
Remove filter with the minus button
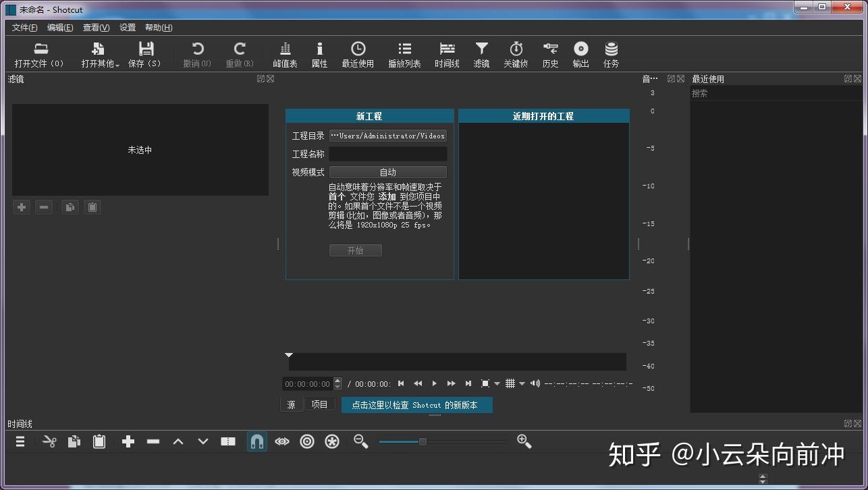[x=44, y=207]
